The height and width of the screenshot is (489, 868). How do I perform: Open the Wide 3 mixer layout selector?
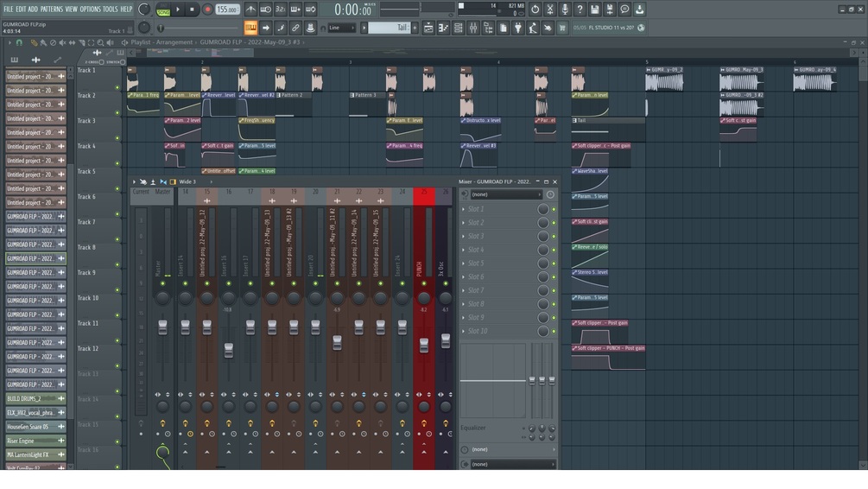coord(193,181)
